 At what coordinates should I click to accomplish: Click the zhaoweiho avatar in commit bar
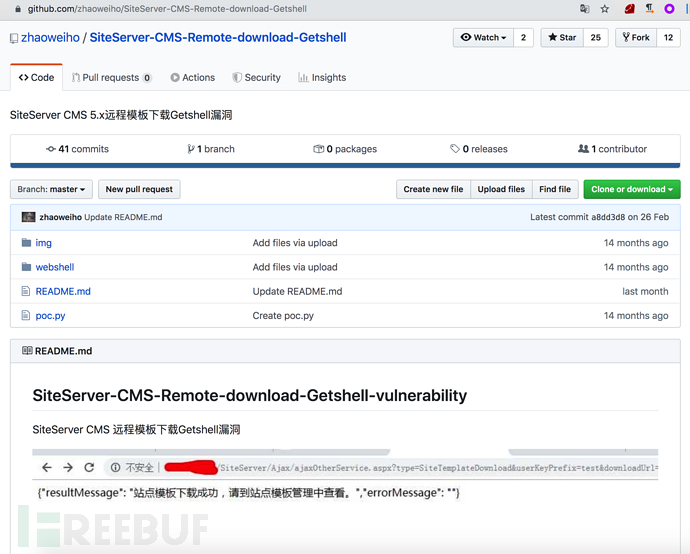point(29,217)
